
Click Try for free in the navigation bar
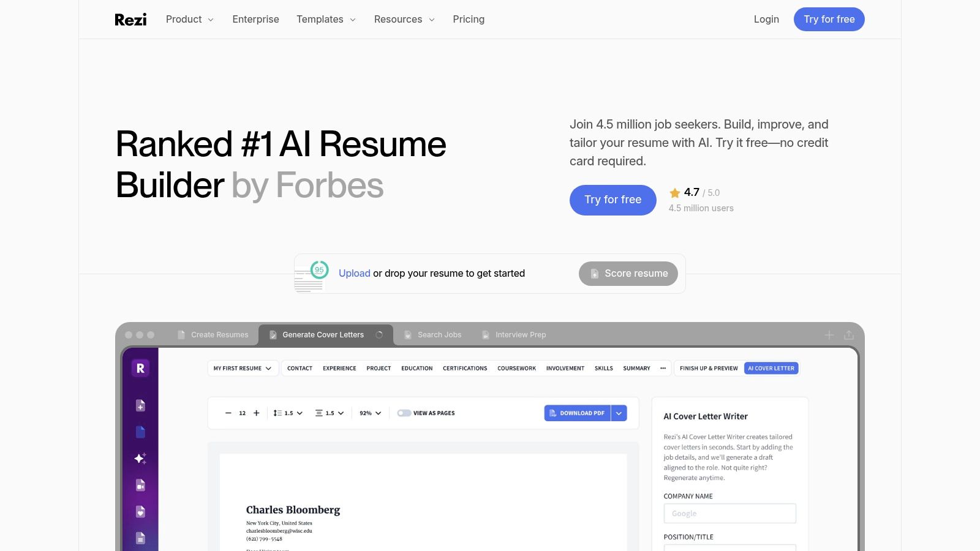(829, 20)
